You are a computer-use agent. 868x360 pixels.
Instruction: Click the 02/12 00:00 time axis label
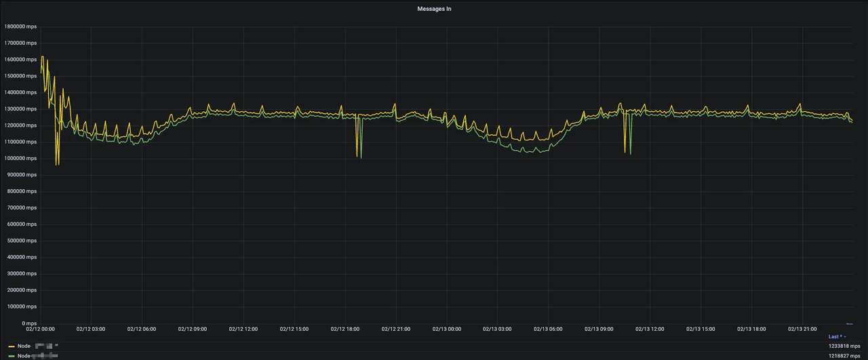tap(41, 329)
